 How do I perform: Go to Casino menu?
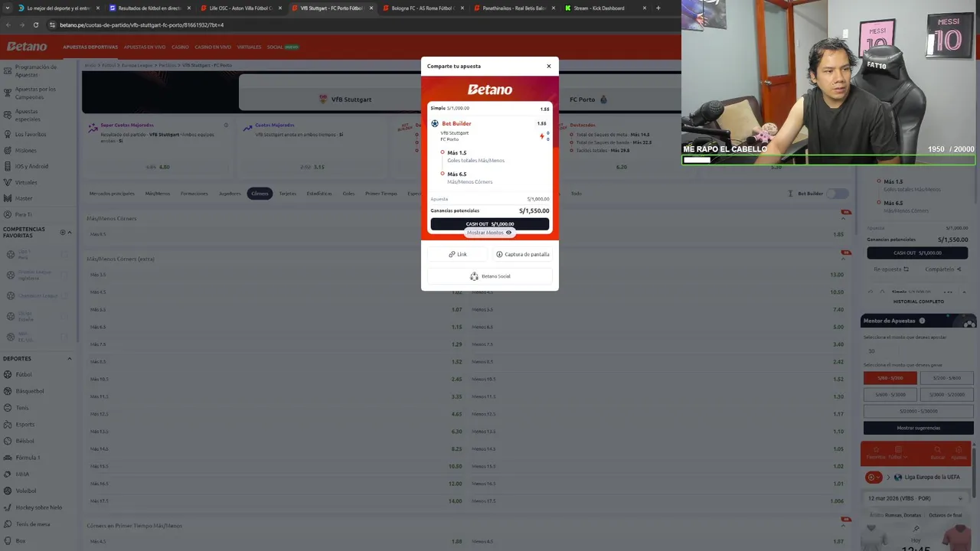point(180,47)
